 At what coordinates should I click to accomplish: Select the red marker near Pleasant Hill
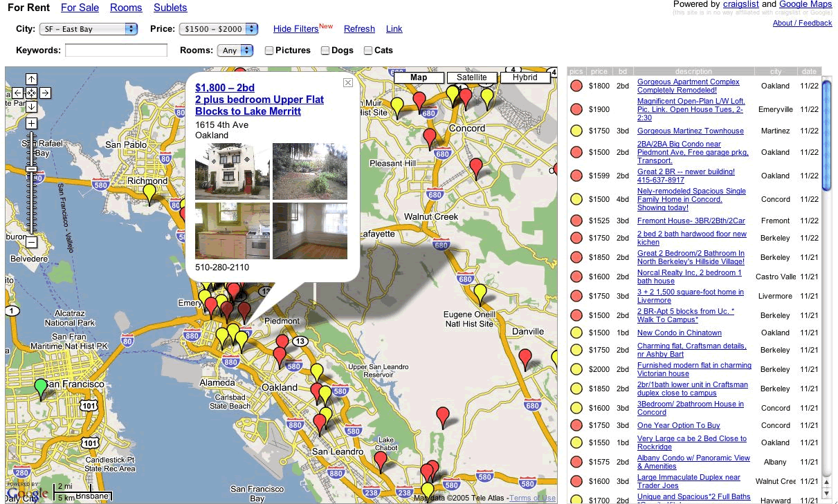click(x=430, y=139)
